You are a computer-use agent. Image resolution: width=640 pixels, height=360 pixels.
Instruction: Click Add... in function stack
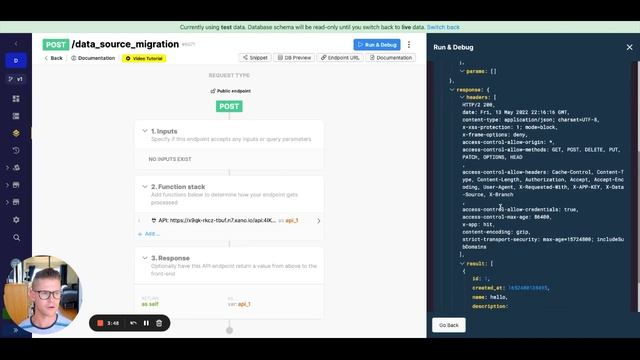[x=149, y=234]
